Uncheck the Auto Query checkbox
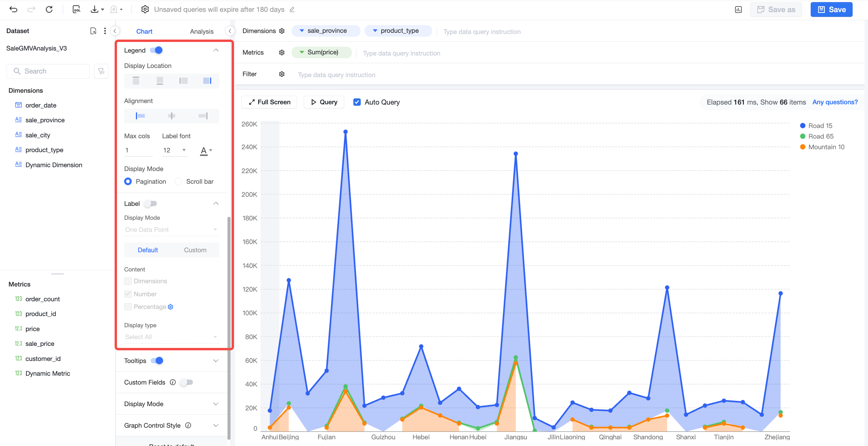This screenshot has width=868, height=446. 357,102
